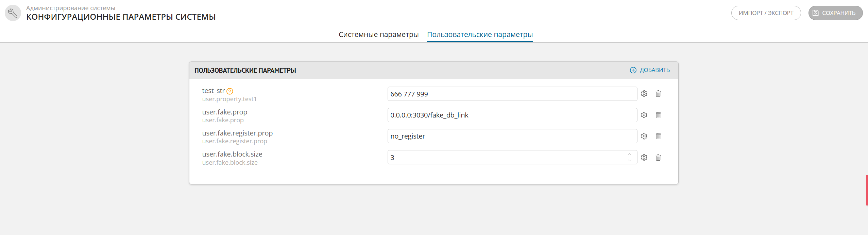Image resolution: width=868 pixels, height=235 pixels.
Task: Switch to the Системные параметры tab
Action: 379,34
